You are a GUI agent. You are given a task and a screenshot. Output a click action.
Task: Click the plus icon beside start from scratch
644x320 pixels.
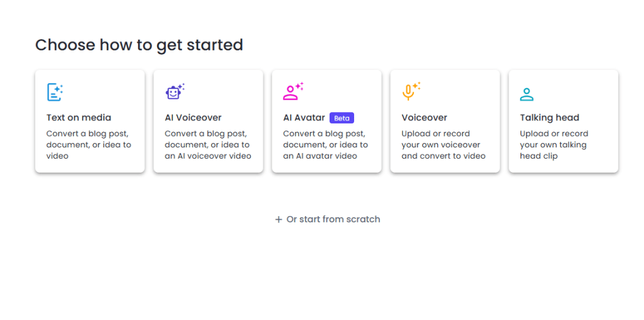coord(279,220)
